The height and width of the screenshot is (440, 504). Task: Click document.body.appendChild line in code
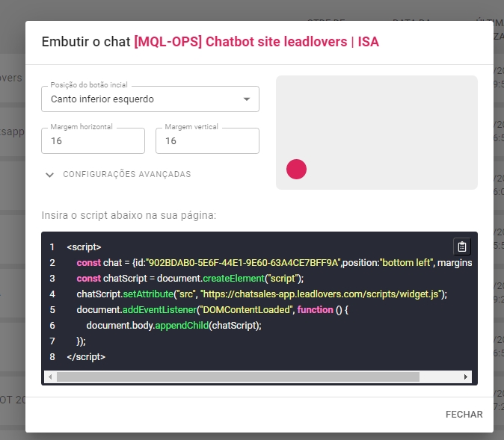point(174,326)
